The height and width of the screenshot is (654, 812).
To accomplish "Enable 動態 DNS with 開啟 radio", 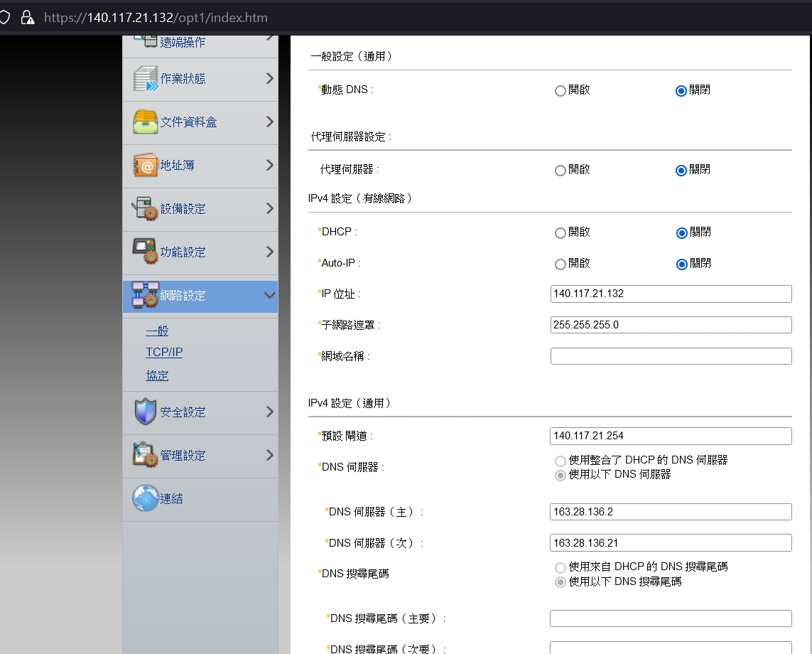I will pos(560,91).
